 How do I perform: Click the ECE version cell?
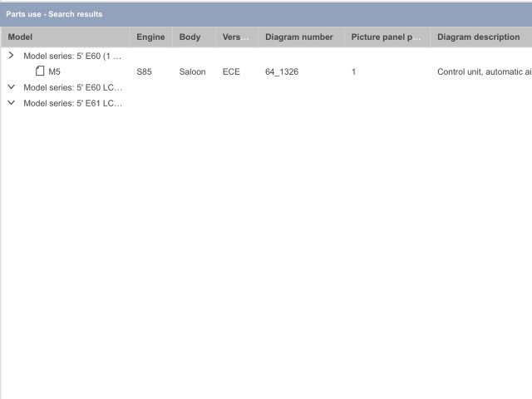(231, 72)
